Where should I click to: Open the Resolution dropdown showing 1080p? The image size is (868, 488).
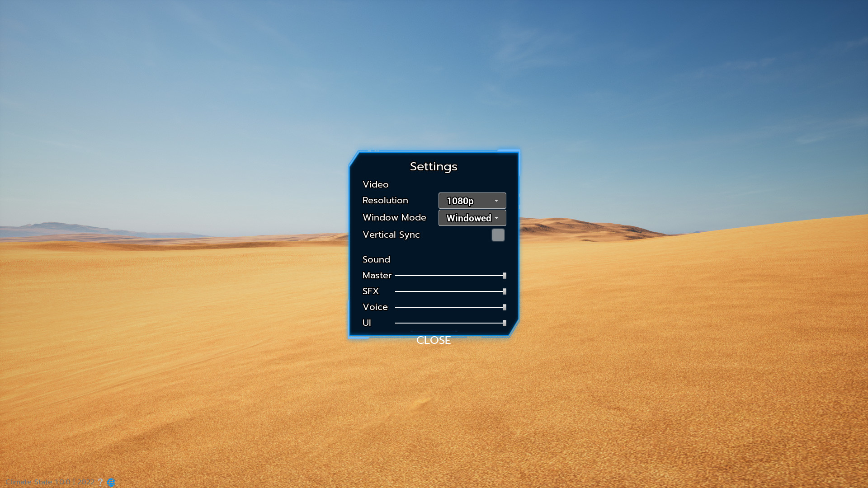click(x=472, y=201)
